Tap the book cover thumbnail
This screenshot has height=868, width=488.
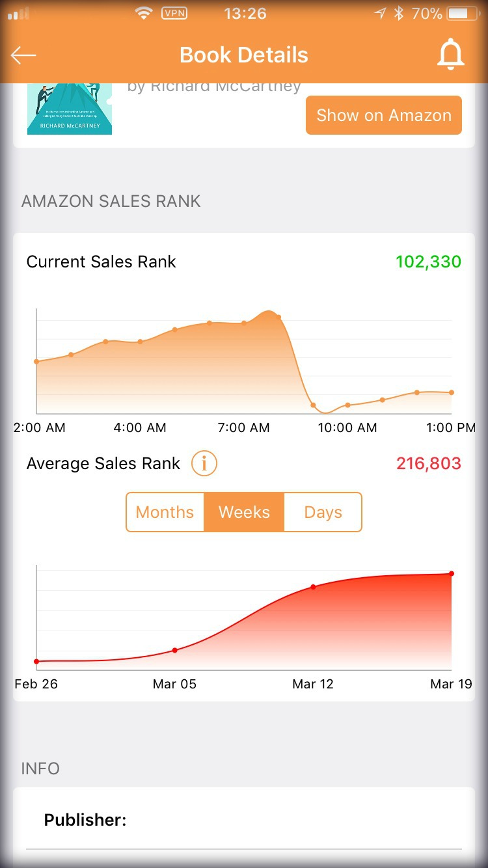point(70,109)
